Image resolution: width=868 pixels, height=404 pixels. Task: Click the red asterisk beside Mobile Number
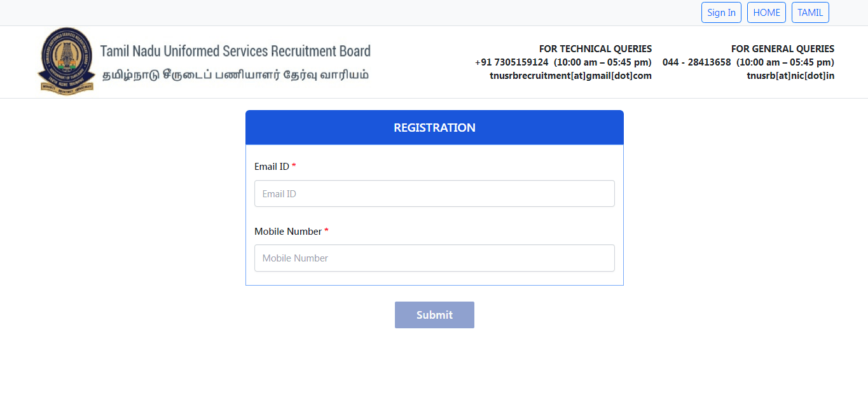pos(326,232)
